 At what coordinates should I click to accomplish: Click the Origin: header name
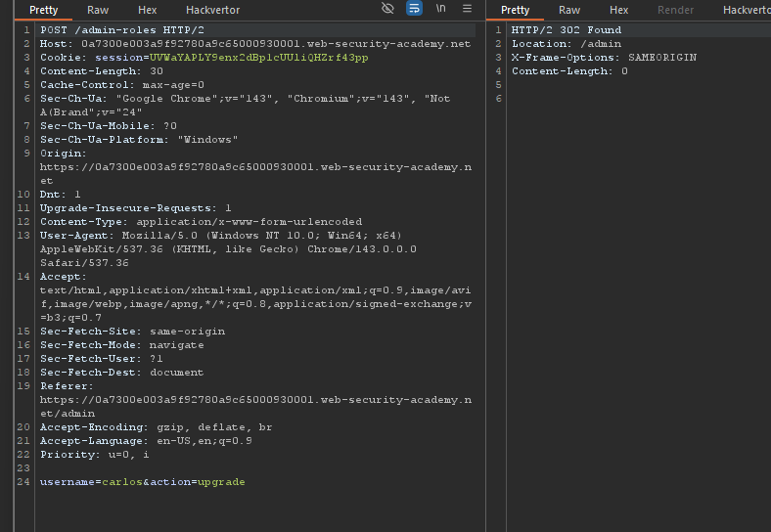point(63,154)
